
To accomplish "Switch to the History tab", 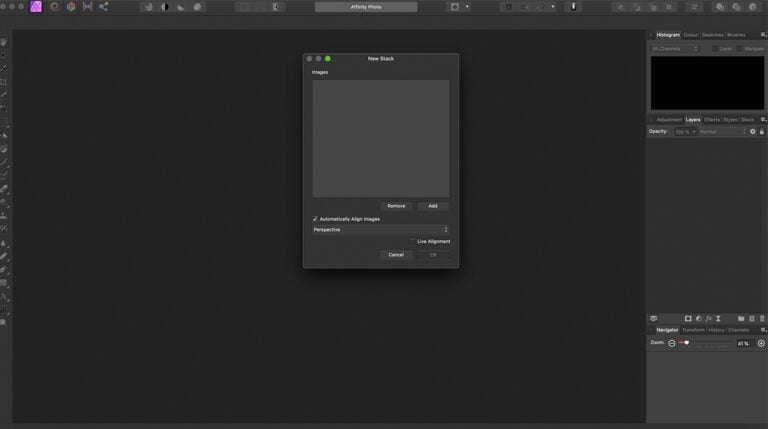I will (716, 330).
